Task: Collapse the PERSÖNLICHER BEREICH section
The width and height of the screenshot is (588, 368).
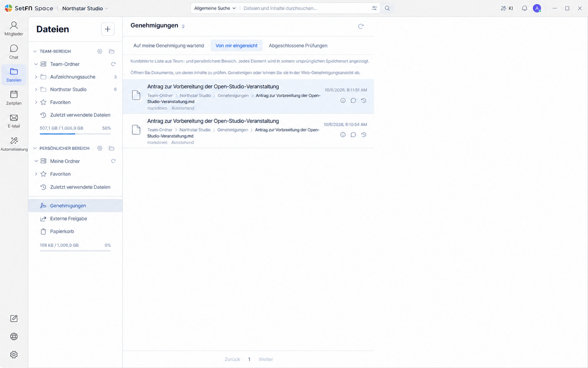Action: click(x=35, y=148)
